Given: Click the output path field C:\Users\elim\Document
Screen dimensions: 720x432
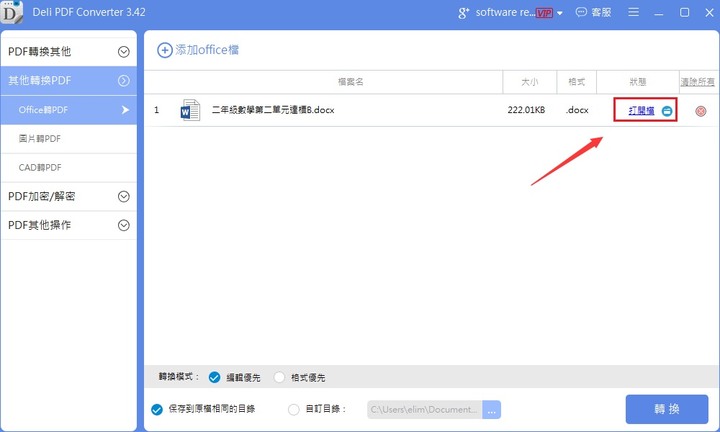Looking at the screenshot, I should click(424, 410).
